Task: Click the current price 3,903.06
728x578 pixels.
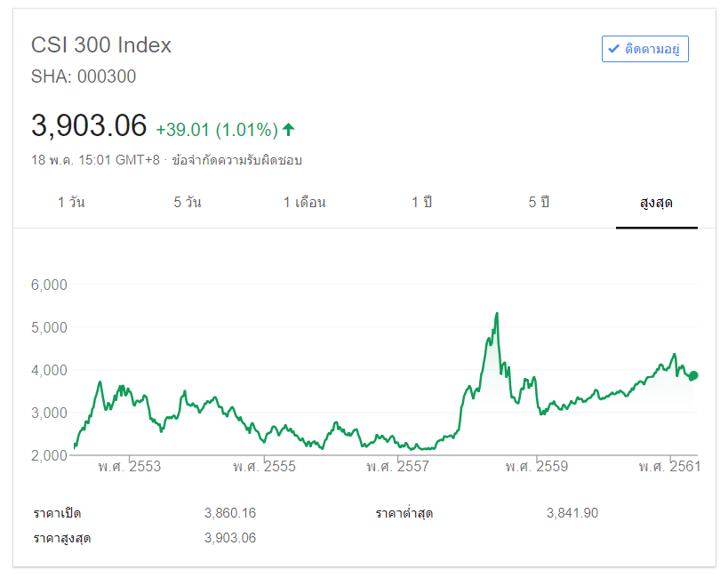Action: [89, 125]
